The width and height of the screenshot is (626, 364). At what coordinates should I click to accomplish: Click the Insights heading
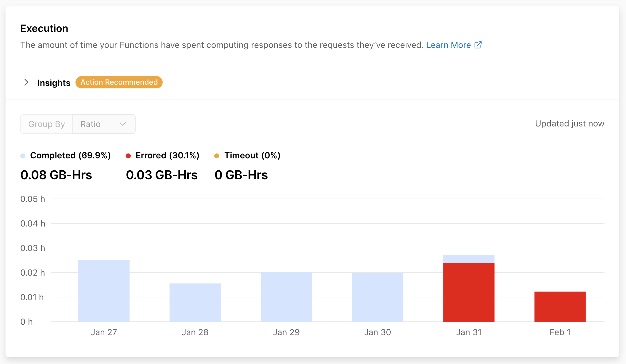pyautogui.click(x=54, y=83)
